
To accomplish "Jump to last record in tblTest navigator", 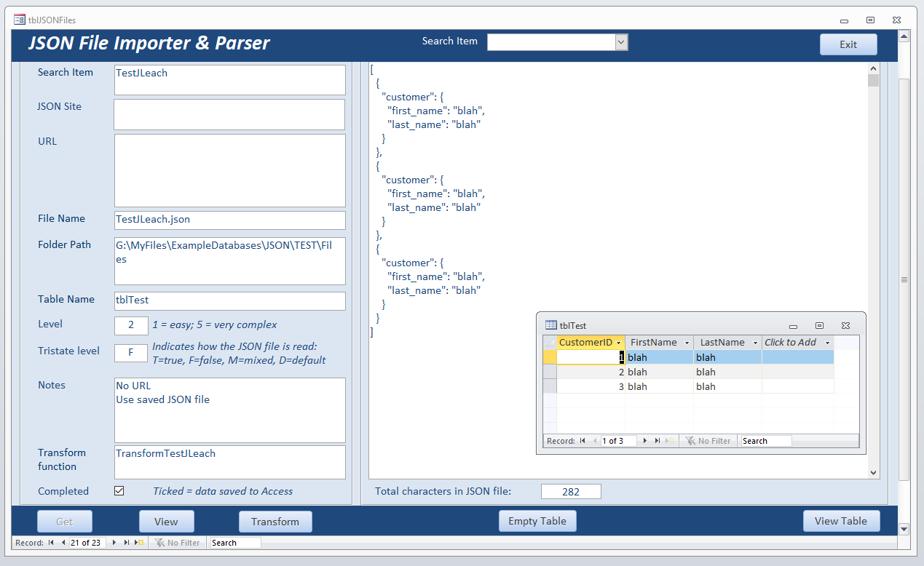I will 658,441.
